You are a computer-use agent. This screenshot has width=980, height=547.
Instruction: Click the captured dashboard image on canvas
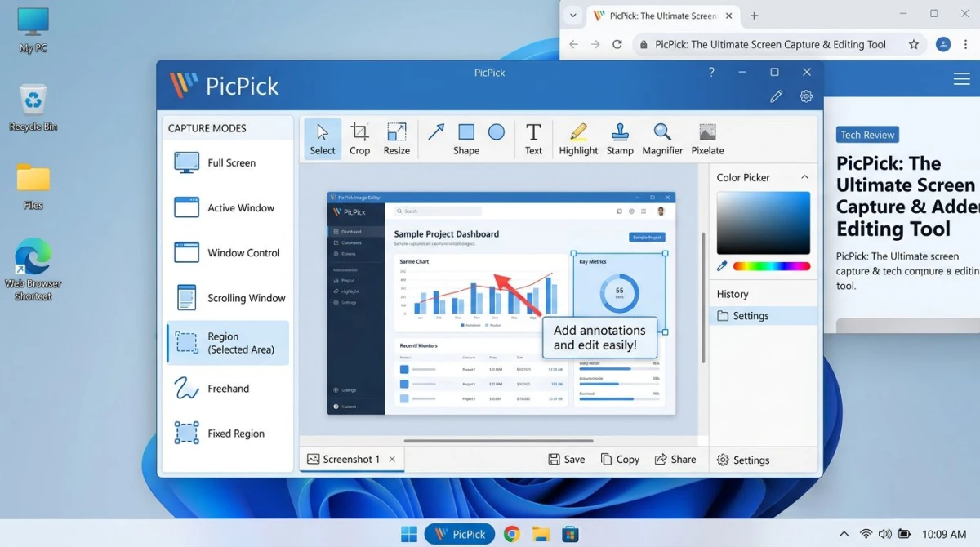[x=501, y=303]
